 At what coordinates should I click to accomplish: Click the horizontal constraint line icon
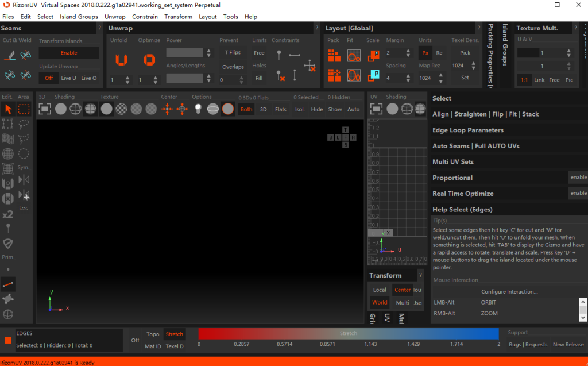click(x=295, y=55)
